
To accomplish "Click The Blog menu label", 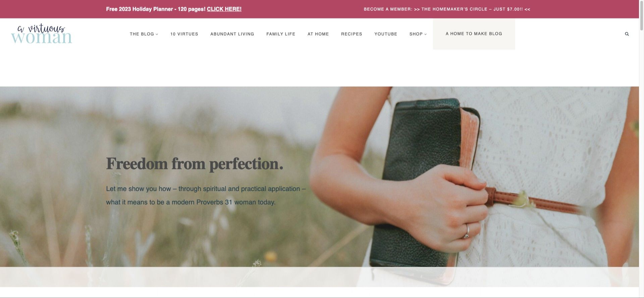I will (x=142, y=34).
